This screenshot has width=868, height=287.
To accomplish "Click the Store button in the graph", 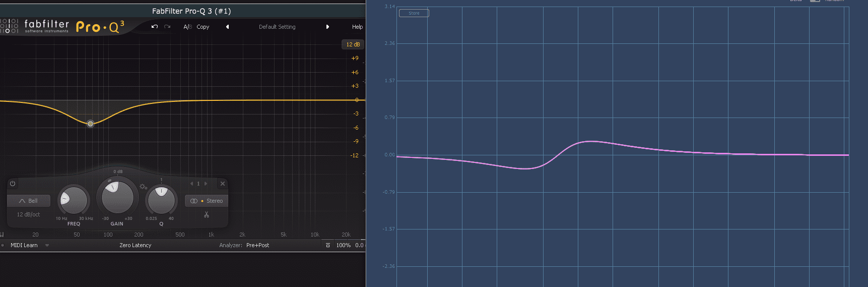I will [x=414, y=13].
